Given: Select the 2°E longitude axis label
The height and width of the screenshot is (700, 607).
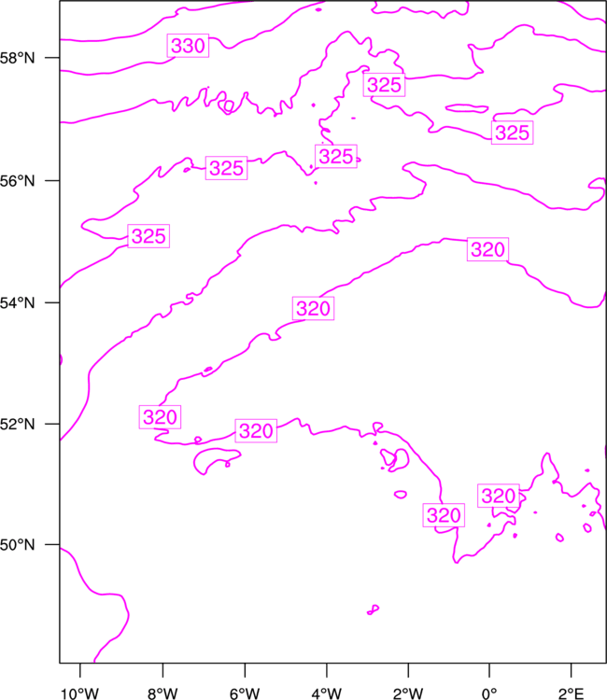Looking at the screenshot, I should (571, 693).
